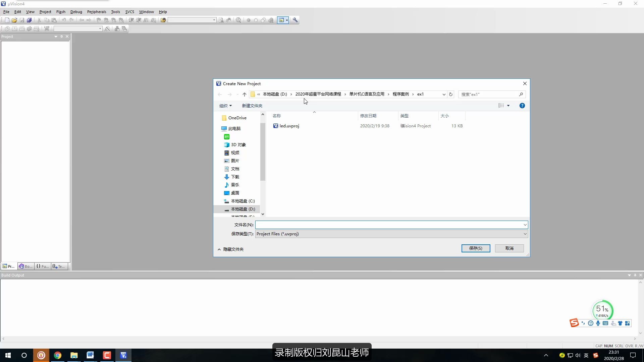Open the Peripherals menu
The width and height of the screenshot is (644, 362).
tap(97, 12)
